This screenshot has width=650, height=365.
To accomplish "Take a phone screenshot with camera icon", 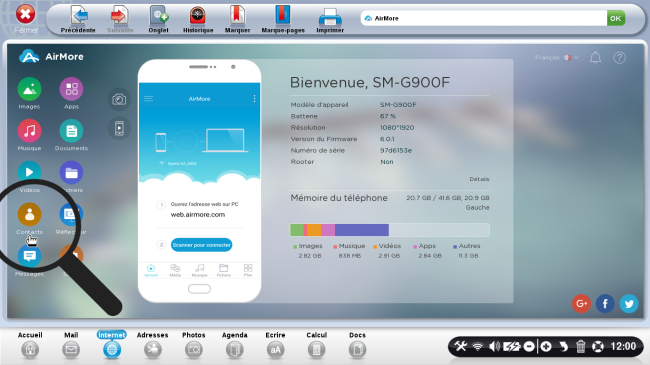I will [x=119, y=100].
